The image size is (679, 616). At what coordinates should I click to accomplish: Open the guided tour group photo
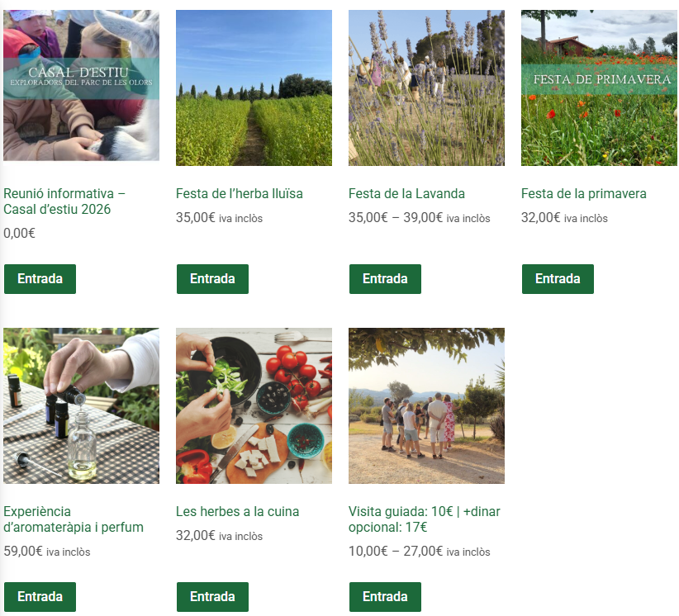coord(426,405)
